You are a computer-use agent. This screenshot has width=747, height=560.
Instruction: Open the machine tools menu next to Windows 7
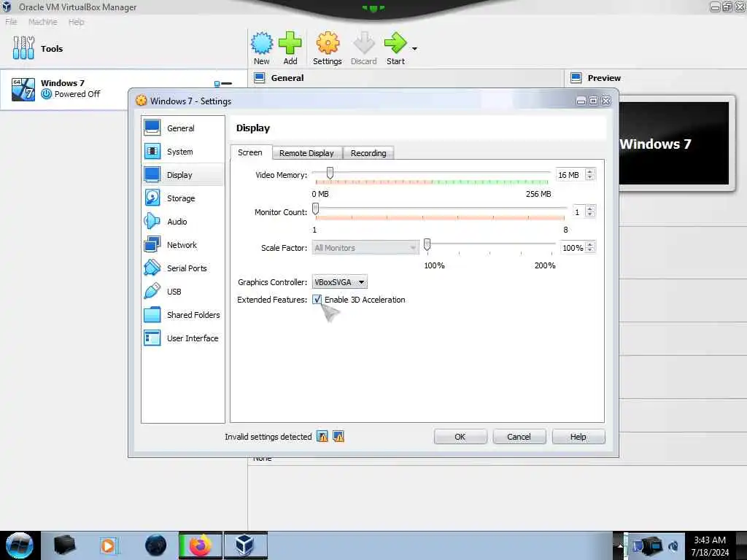click(223, 84)
